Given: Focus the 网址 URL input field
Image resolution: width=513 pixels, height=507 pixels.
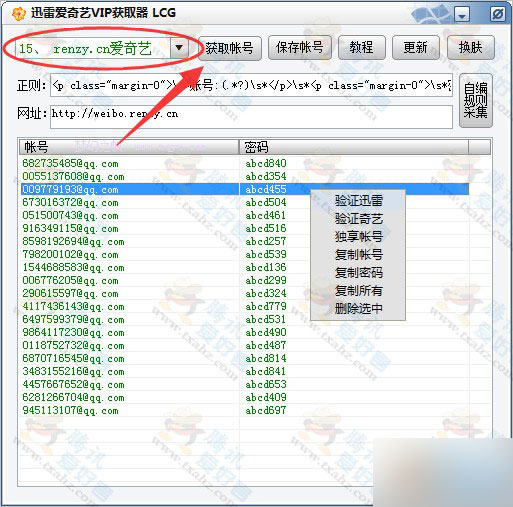Looking at the screenshot, I should (251, 117).
